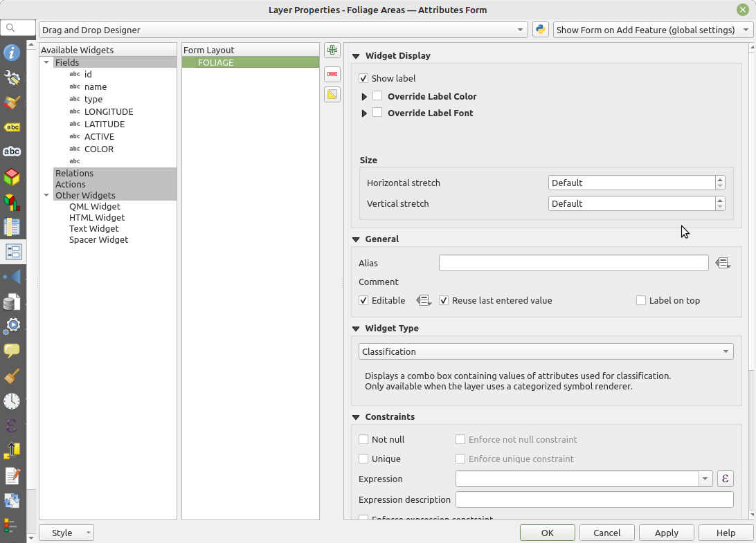Open the Variables epsilon icon
This screenshot has height=543, width=756.
tap(13, 425)
